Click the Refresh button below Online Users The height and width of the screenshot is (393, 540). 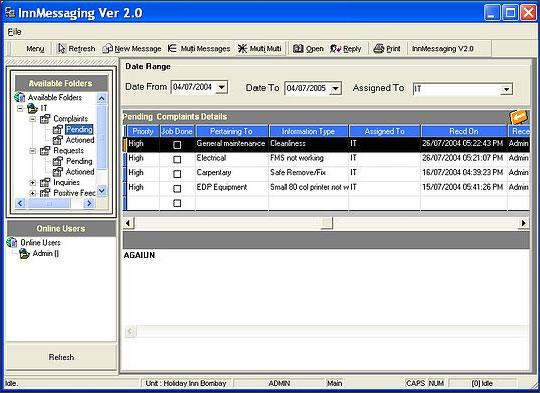[x=61, y=357]
